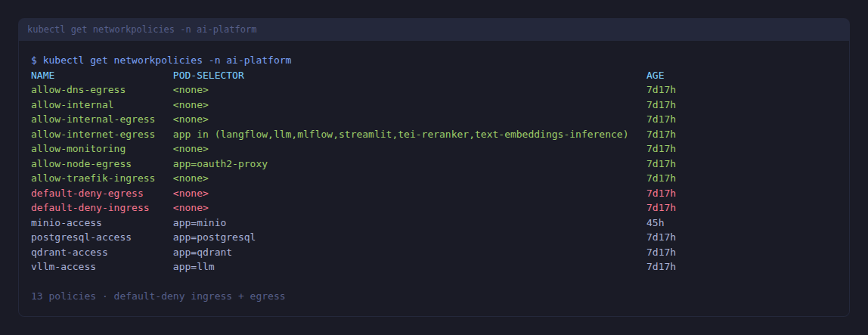
Task: Select the allow-monitoring policy name
Action: (x=78, y=149)
